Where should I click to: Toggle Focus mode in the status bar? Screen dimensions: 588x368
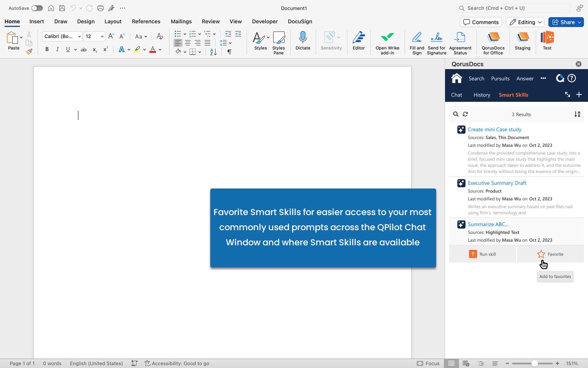(428, 363)
